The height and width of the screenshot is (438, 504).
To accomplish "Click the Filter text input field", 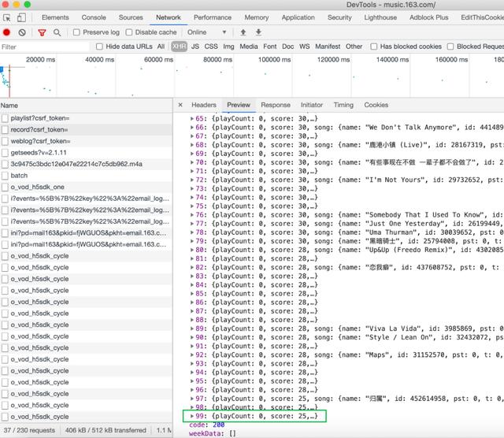I will tap(45, 47).
